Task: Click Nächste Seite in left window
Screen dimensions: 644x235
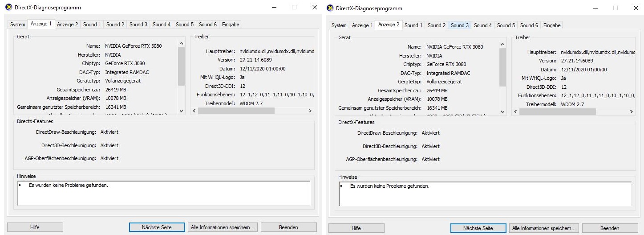Action: click(157, 227)
